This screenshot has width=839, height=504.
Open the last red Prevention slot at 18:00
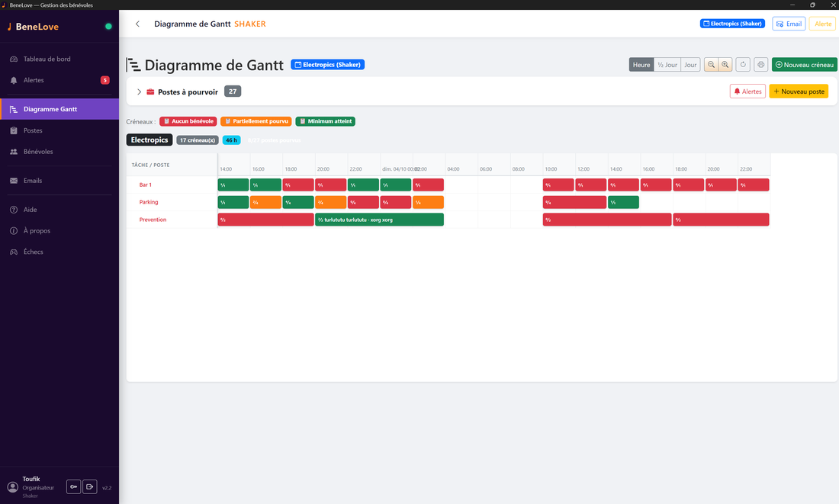[x=721, y=220]
